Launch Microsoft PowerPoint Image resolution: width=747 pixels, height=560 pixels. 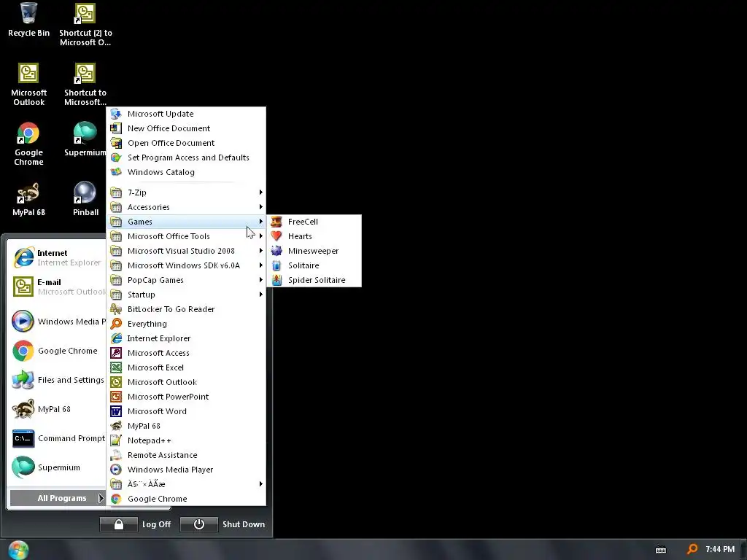pos(186,397)
